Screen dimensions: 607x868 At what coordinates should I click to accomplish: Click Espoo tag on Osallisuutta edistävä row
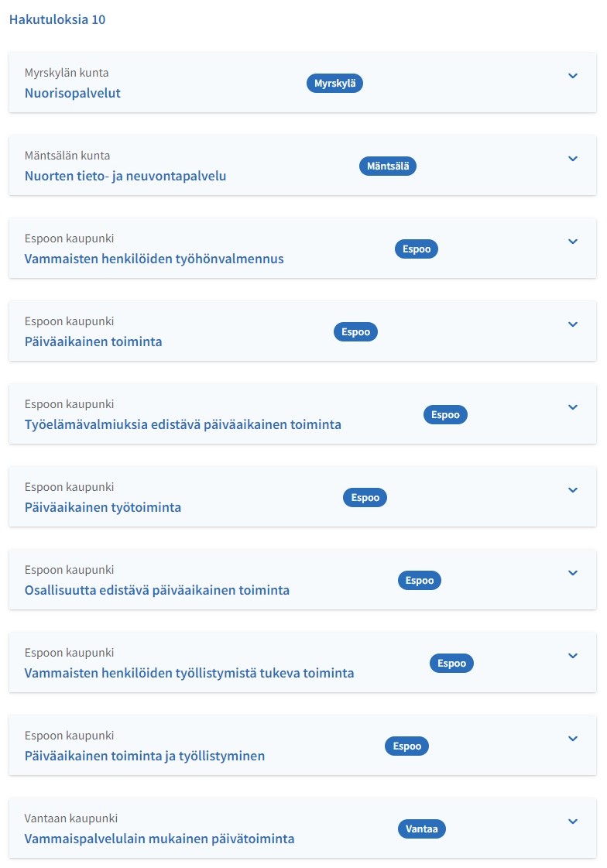click(419, 580)
